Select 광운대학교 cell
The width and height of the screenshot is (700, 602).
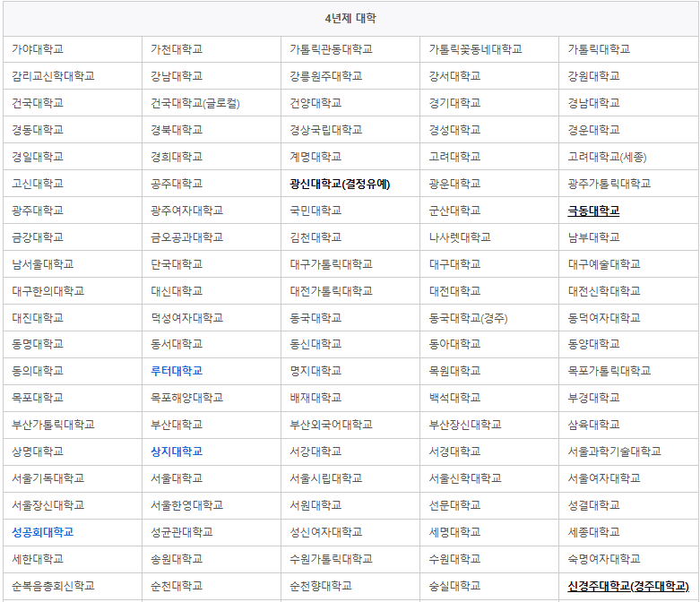click(x=489, y=183)
